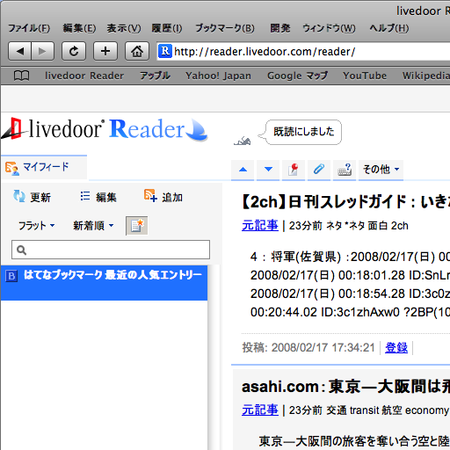
Task: Click the livedoor Reader logo
Action: (104, 129)
